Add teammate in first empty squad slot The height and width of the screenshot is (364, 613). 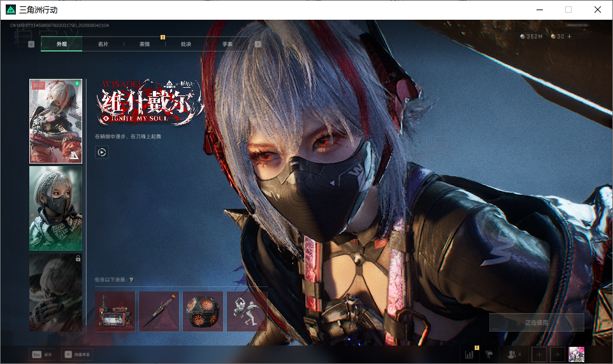tap(539, 354)
